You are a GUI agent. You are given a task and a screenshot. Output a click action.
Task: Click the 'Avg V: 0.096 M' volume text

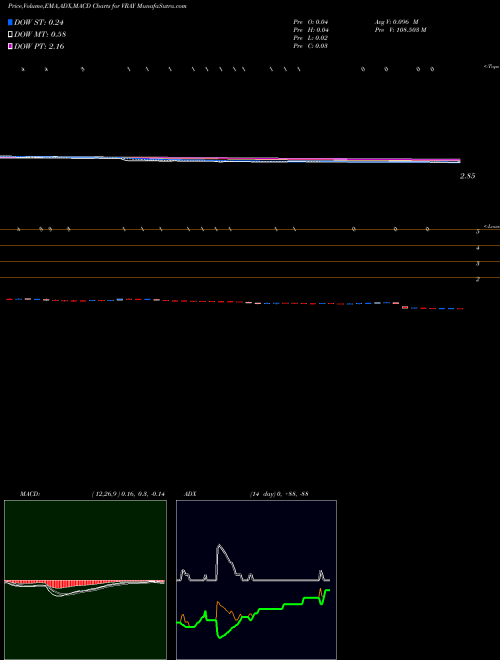coord(396,22)
